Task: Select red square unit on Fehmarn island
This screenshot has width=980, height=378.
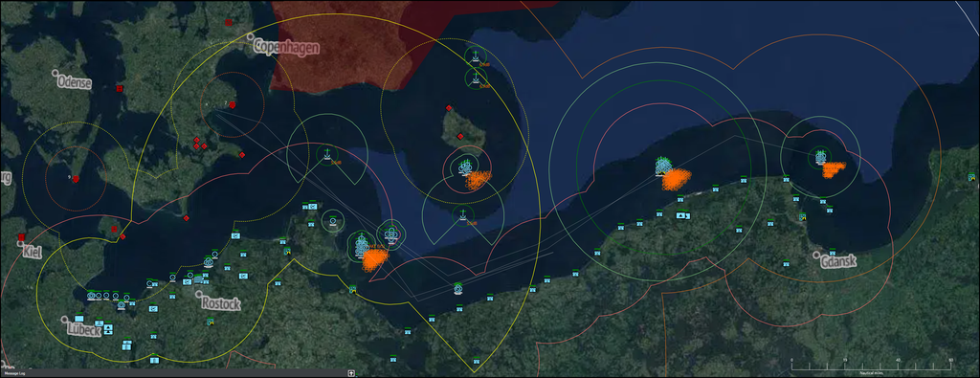Action: 115,230
